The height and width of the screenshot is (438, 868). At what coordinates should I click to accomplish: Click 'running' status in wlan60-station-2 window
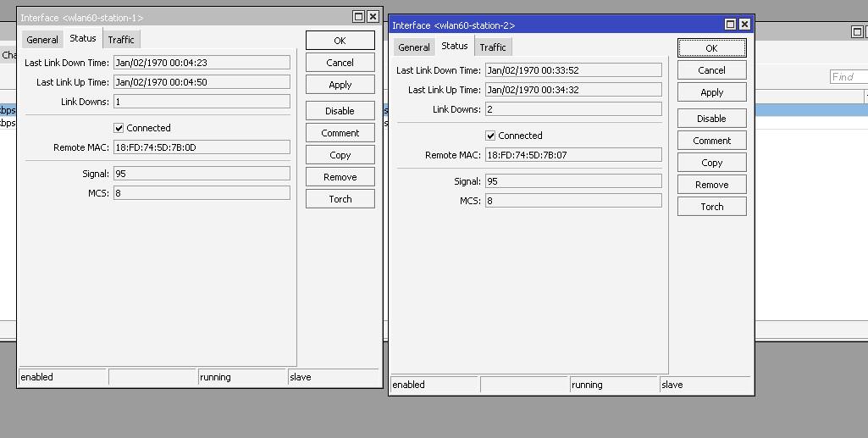(587, 385)
